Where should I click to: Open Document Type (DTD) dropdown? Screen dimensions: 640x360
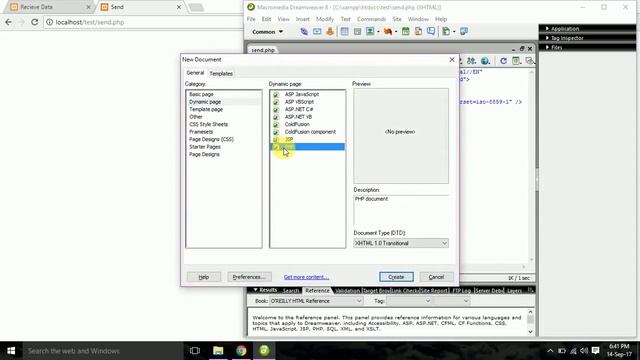click(x=401, y=243)
